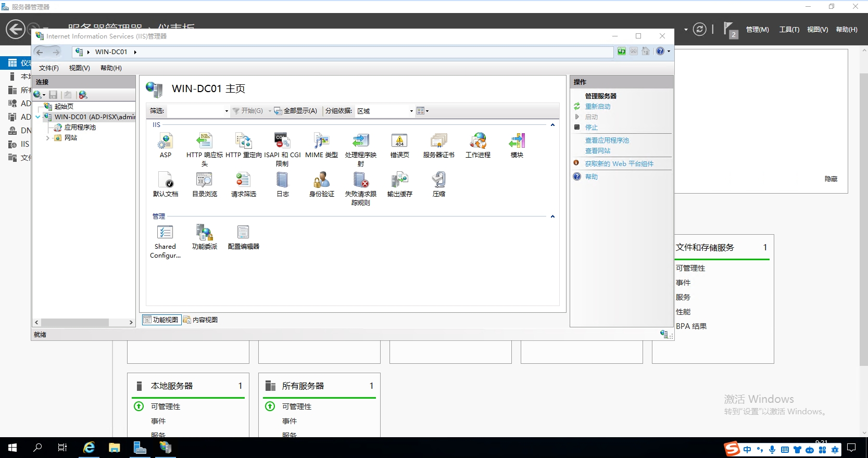Open the 服务器证书 feature icon

pos(438,141)
